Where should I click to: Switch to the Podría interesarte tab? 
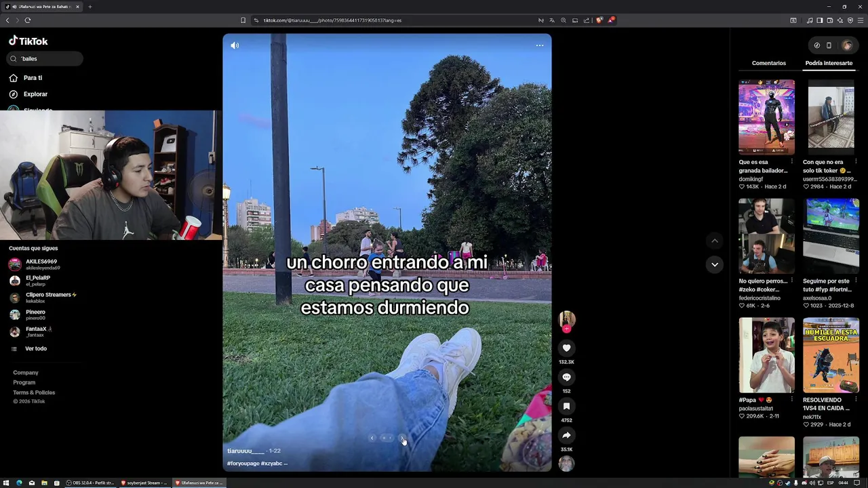click(x=829, y=63)
